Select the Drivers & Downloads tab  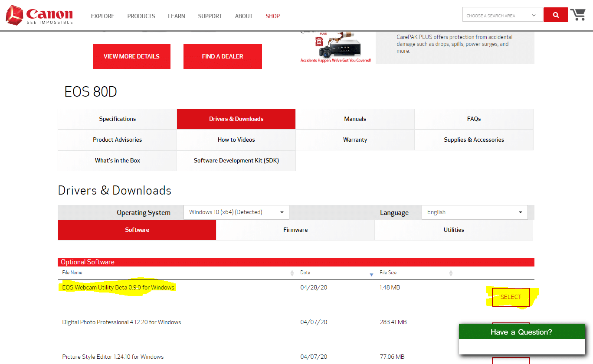click(x=236, y=119)
